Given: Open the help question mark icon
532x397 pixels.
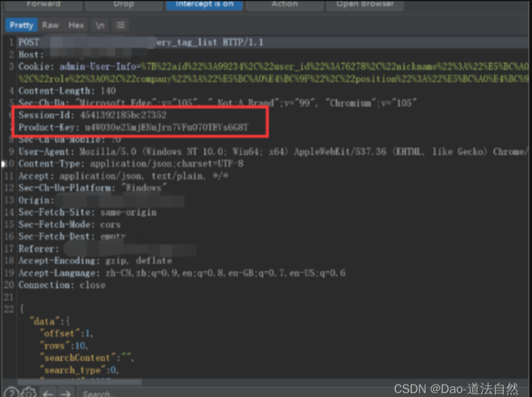Looking at the screenshot, I should pos(12,392).
